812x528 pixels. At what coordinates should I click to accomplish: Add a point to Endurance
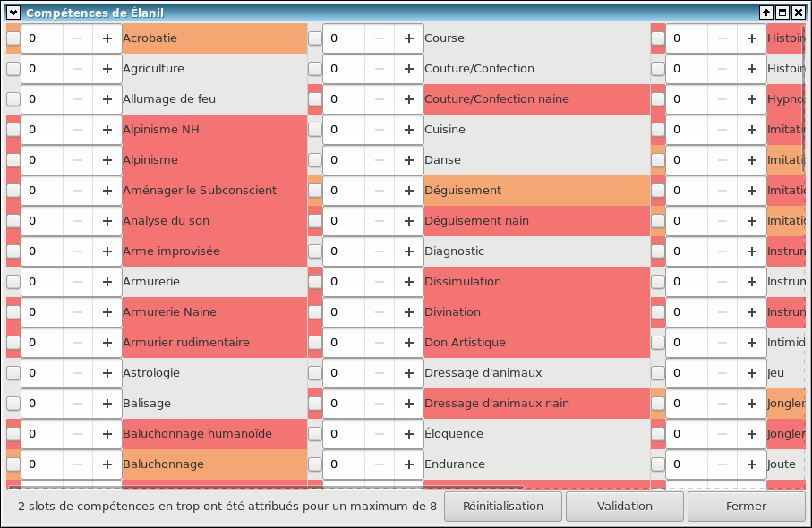point(408,464)
